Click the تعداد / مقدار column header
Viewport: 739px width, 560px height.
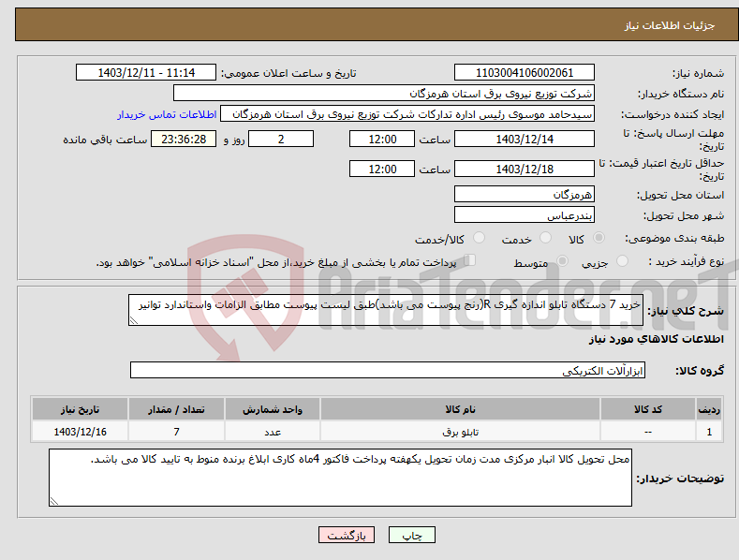[x=176, y=409]
